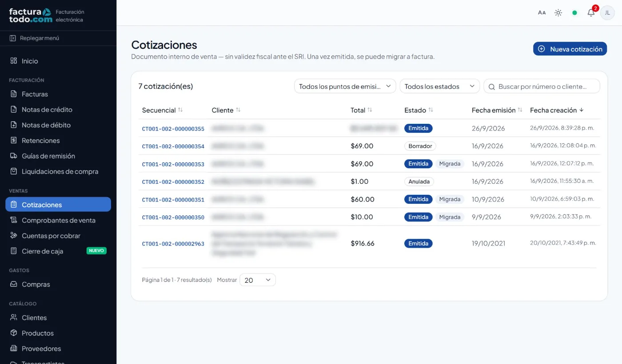Open Notas de crédito section
The image size is (622, 364).
pyautogui.click(x=47, y=110)
